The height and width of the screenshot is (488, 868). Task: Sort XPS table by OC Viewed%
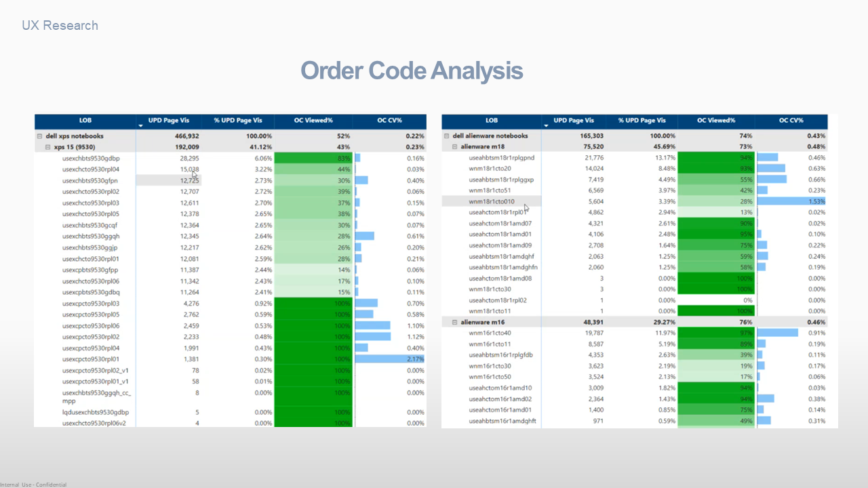coord(313,121)
